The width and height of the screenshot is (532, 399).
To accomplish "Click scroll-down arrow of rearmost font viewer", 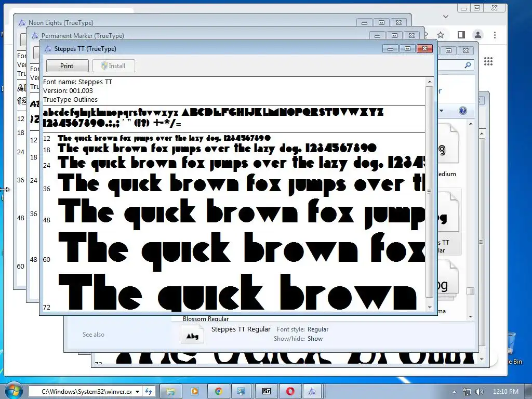I will (482, 360).
